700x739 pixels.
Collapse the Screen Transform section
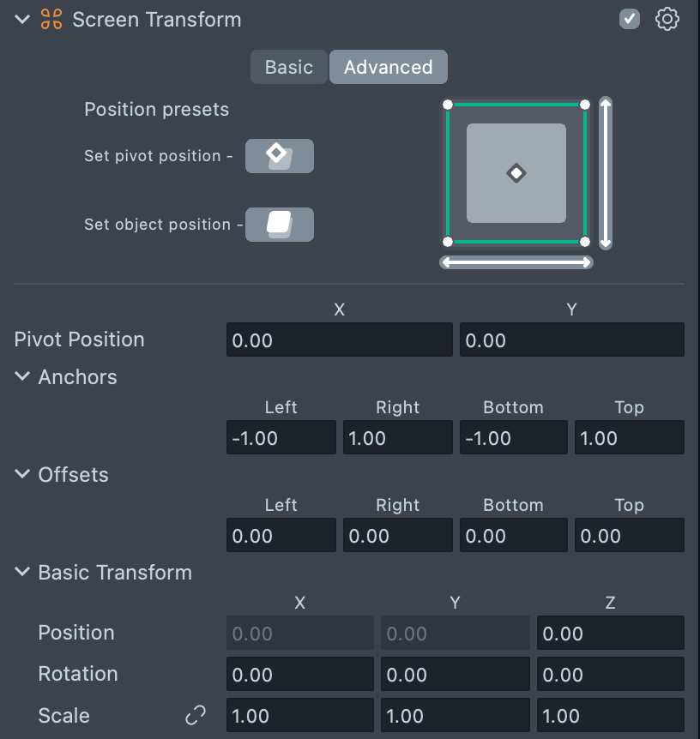(22, 19)
